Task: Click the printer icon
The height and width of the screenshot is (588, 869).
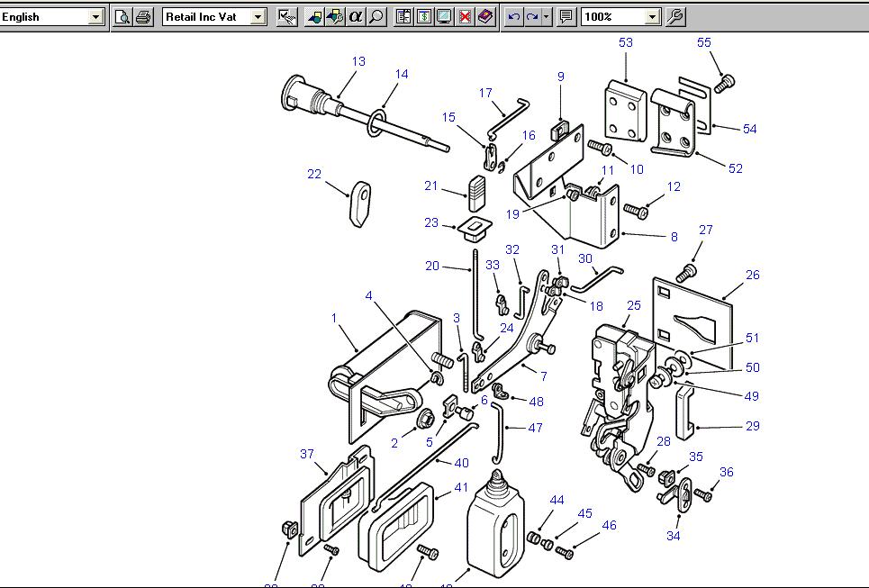Action: click(142, 17)
